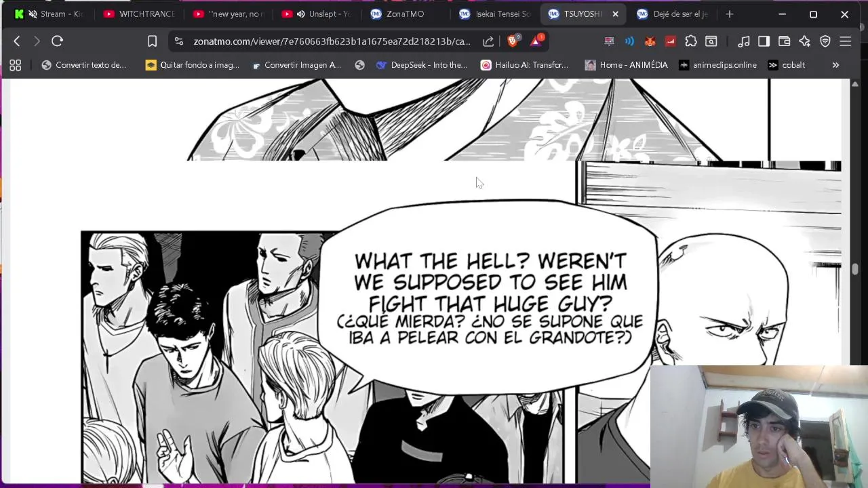Viewport: 868px width, 488px height.
Task: Open animeclips.online bookmark
Action: click(717, 65)
